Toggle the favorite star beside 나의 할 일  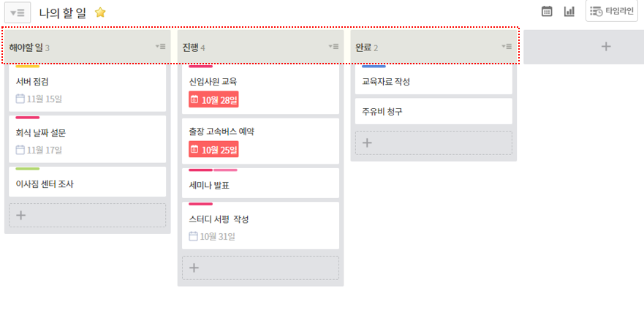(x=100, y=12)
